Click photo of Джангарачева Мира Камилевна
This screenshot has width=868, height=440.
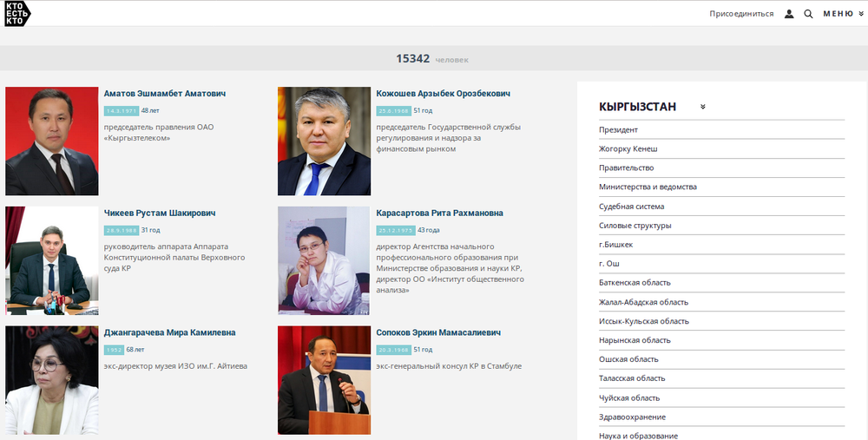coord(52,380)
